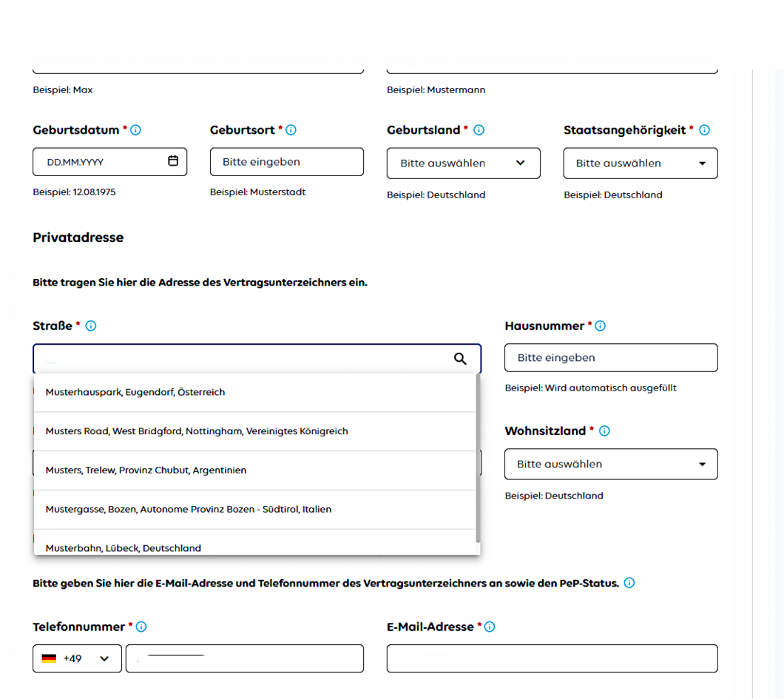This screenshot has width=784, height=699.
Task: Expand the Wohnsitzland dropdown
Action: pos(610,465)
